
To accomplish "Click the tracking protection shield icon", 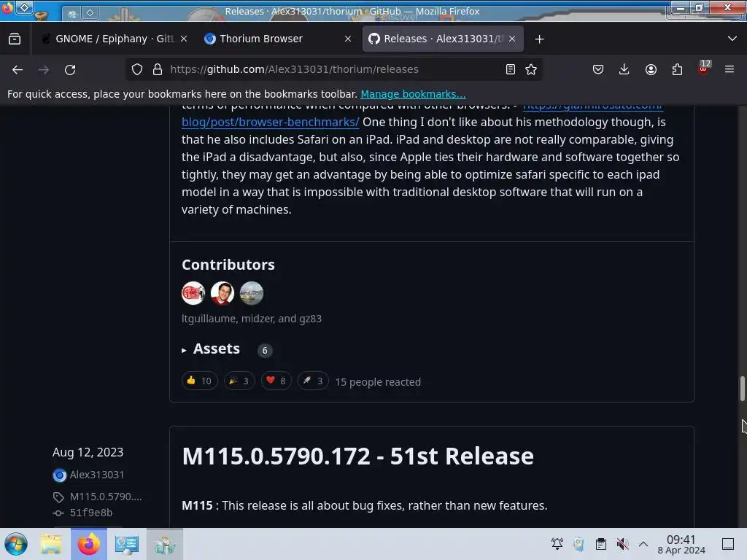I will (137, 69).
